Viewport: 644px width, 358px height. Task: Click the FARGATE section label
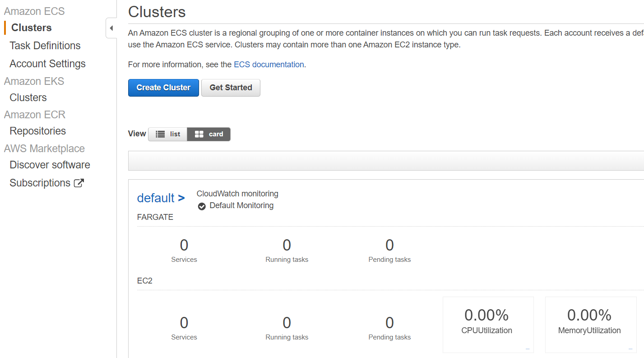pyautogui.click(x=155, y=217)
